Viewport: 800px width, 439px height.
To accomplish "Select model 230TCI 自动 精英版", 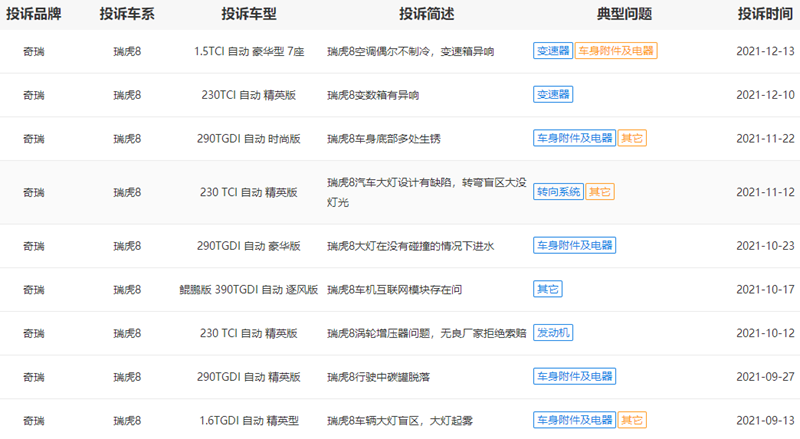I will [249, 95].
